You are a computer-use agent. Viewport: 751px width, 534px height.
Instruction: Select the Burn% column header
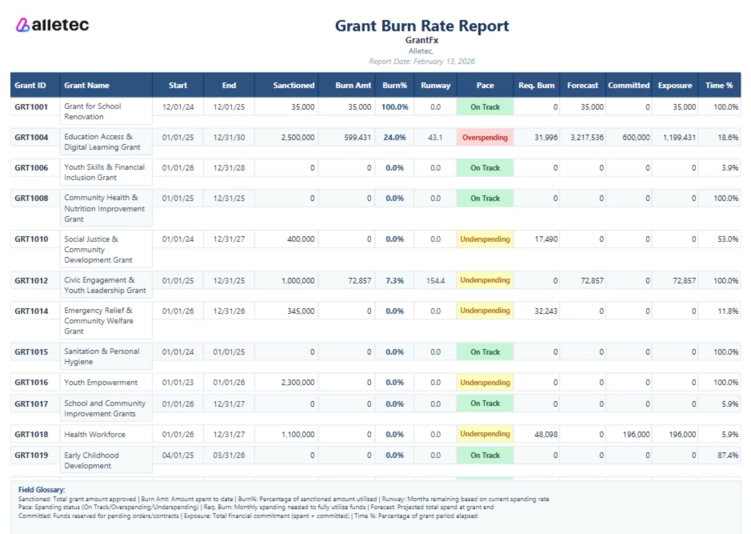click(395, 85)
